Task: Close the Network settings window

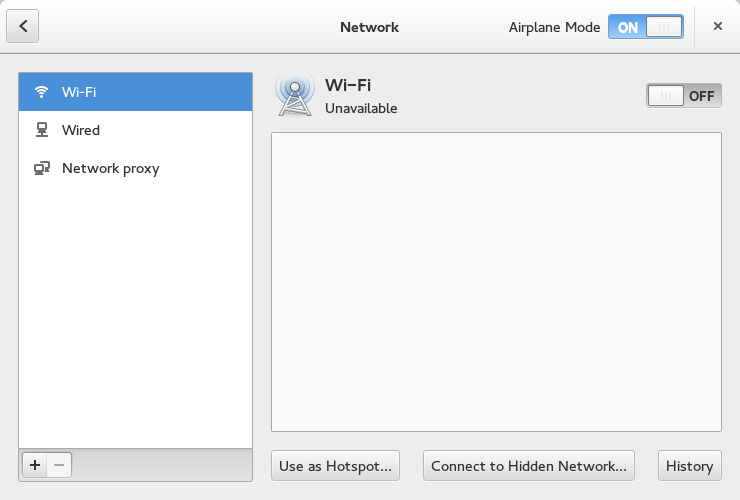Action: tap(718, 26)
